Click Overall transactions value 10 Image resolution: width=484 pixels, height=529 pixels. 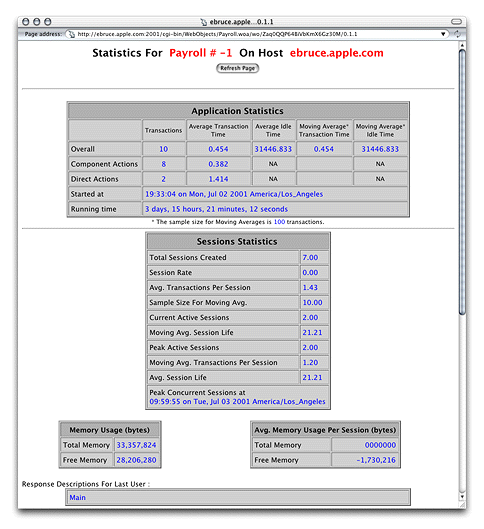pyautogui.click(x=164, y=149)
